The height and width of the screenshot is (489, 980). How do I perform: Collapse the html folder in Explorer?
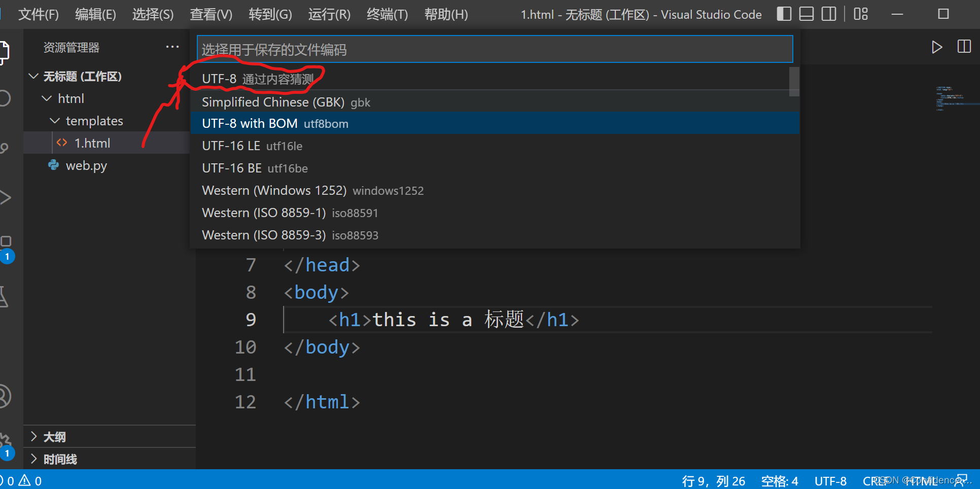click(x=47, y=98)
